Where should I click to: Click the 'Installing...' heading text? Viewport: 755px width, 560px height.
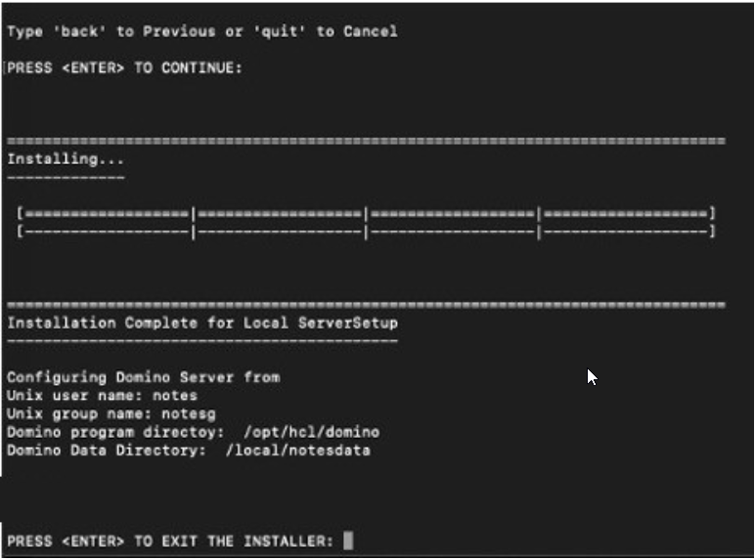tap(66, 158)
